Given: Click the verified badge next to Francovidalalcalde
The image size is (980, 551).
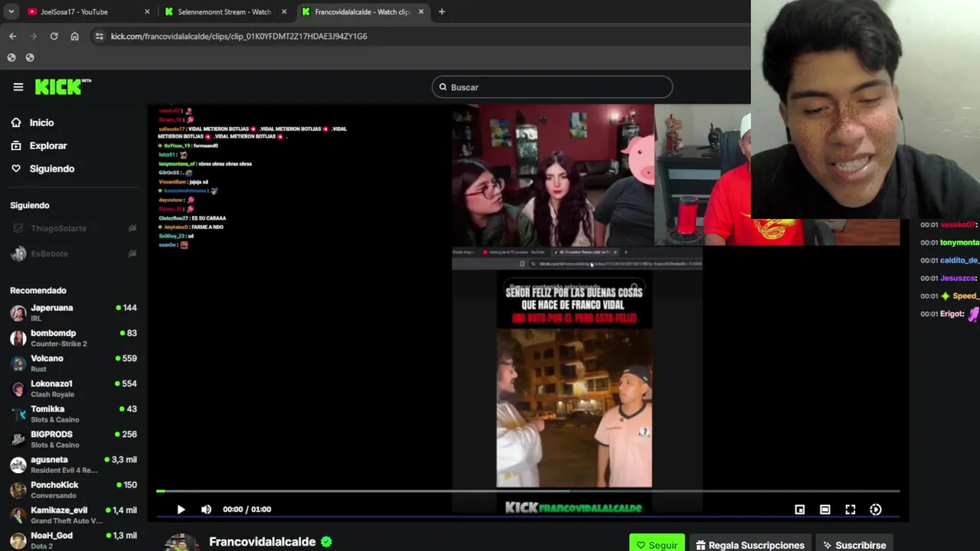Looking at the screenshot, I should (326, 542).
